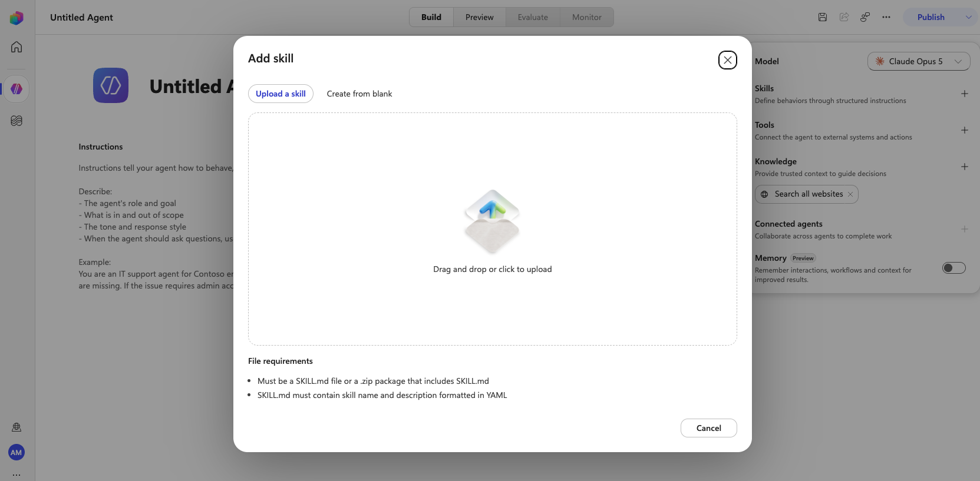The height and width of the screenshot is (481, 980).
Task: Go to the Preview tab
Action: [480, 17]
